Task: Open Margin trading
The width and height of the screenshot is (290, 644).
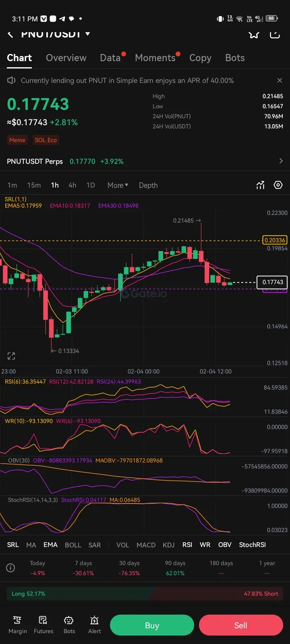Action: click(17, 625)
